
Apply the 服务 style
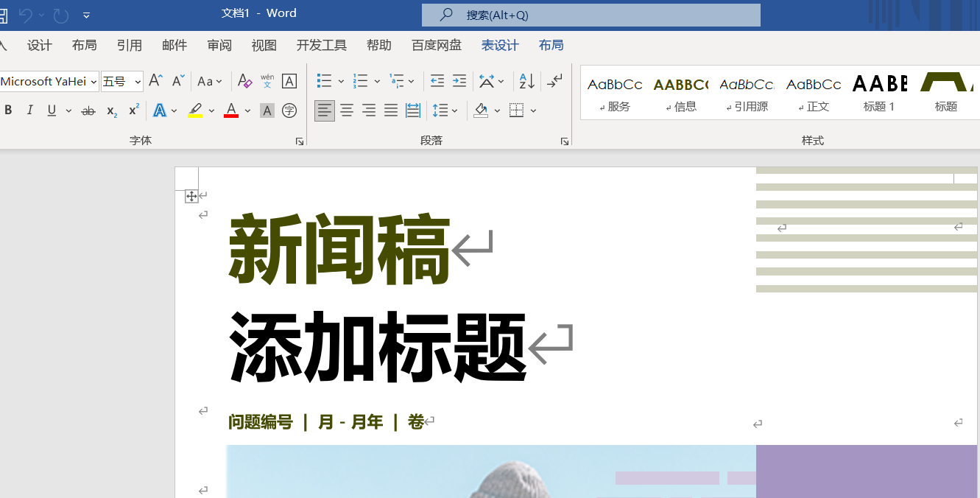point(615,94)
